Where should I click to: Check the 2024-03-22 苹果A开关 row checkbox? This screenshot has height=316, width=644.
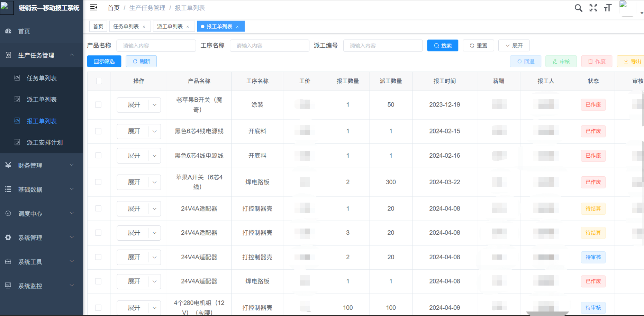[98, 182]
